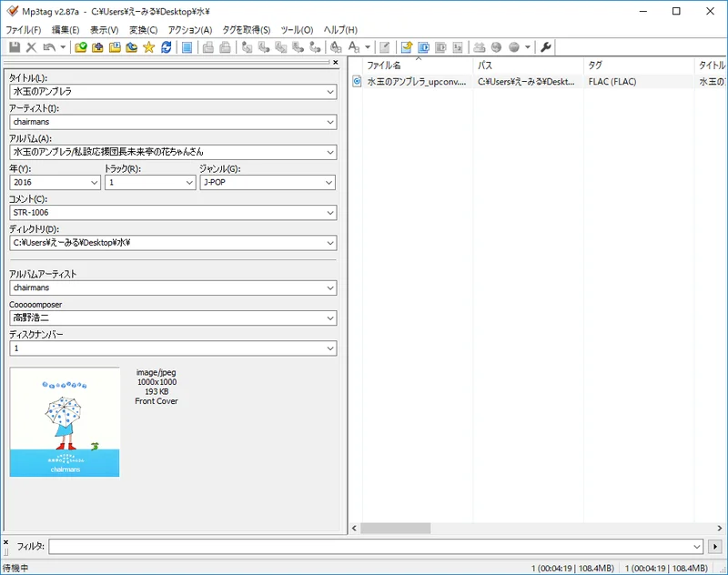
Task: Click the Refresh file list icon
Action: [166, 47]
